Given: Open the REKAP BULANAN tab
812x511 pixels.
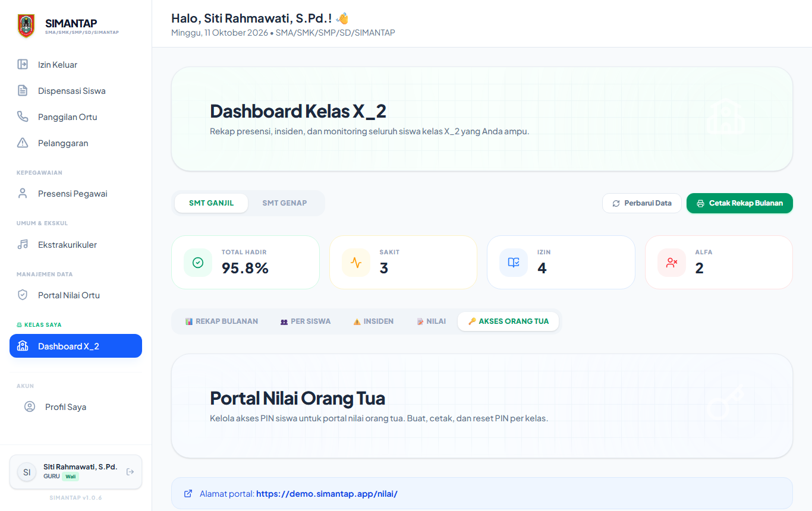Looking at the screenshot, I should 222,321.
